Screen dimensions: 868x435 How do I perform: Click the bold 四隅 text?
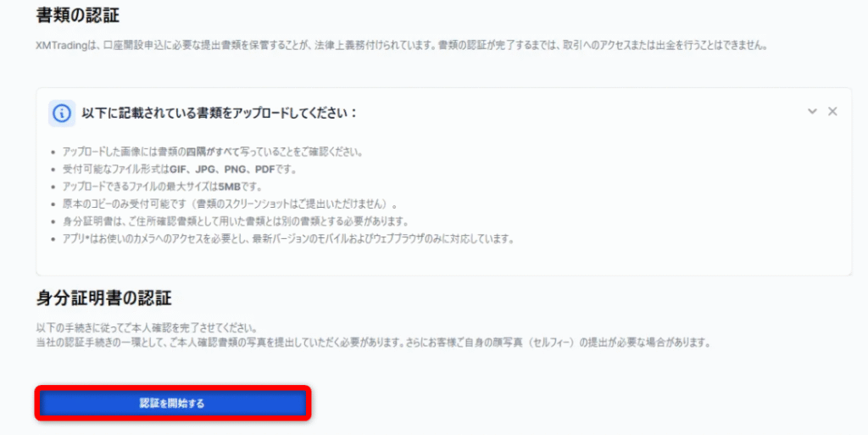[231, 152]
